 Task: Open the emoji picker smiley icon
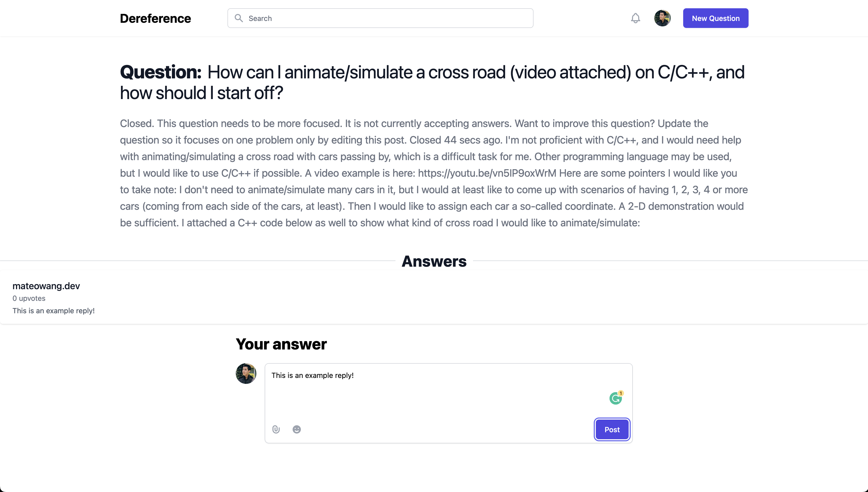coord(296,429)
